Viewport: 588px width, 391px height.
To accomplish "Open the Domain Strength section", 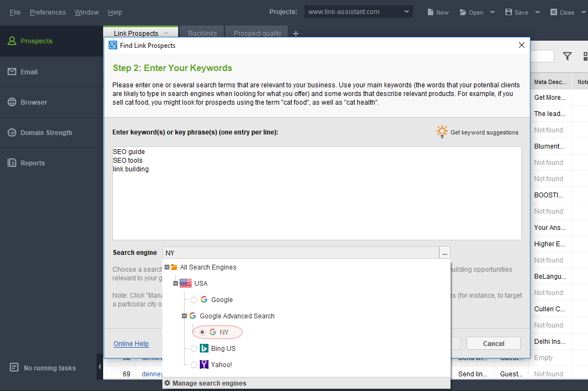I will click(x=52, y=132).
